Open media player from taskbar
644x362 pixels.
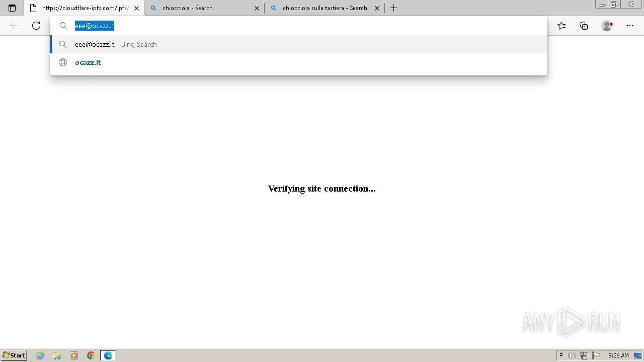coord(74,355)
